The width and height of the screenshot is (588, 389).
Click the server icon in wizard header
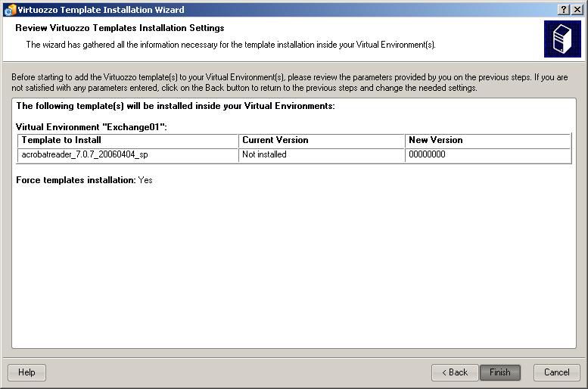pos(562,39)
